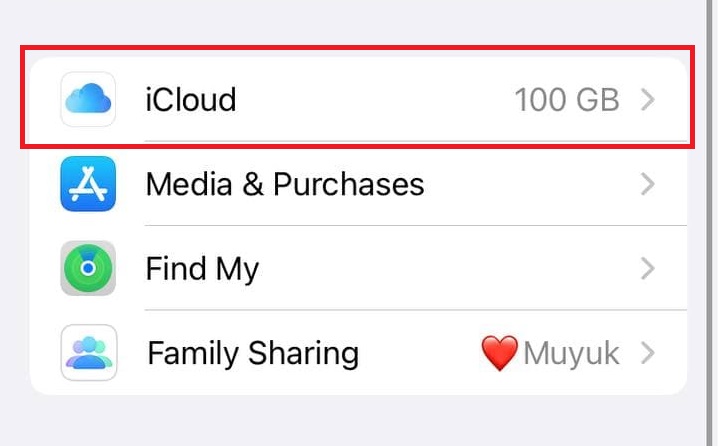The width and height of the screenshot is (718, 446).
Task: Tap the grey background above the settings card
Action: tap(358, 20)
